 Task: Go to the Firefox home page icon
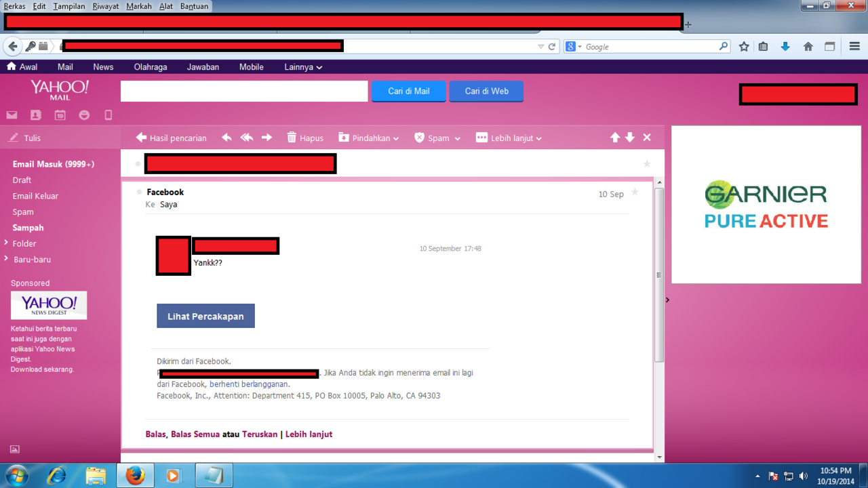808,47
